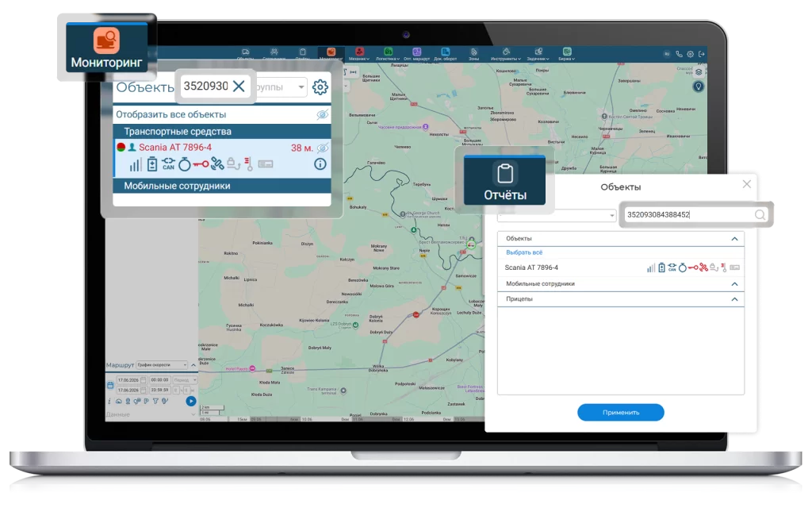Click the phone icon in the top bar
The image size is (812, 508).
(679, 54)
